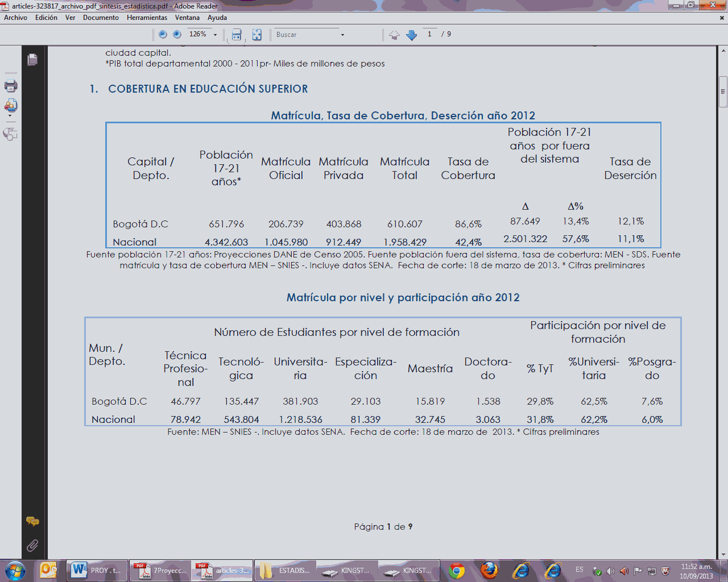Open the Archivo menu
The image size is (728, 582).
pos(15,18)
